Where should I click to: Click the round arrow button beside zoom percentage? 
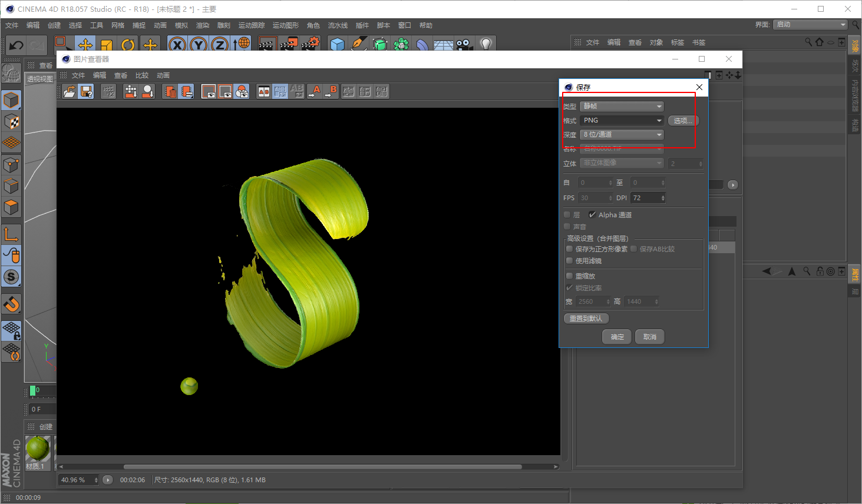[x=108, y=480]
